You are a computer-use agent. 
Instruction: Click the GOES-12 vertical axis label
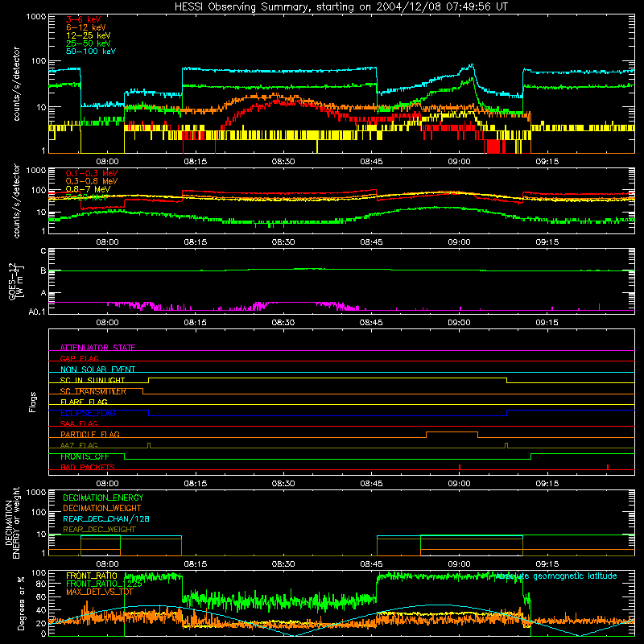15,282
